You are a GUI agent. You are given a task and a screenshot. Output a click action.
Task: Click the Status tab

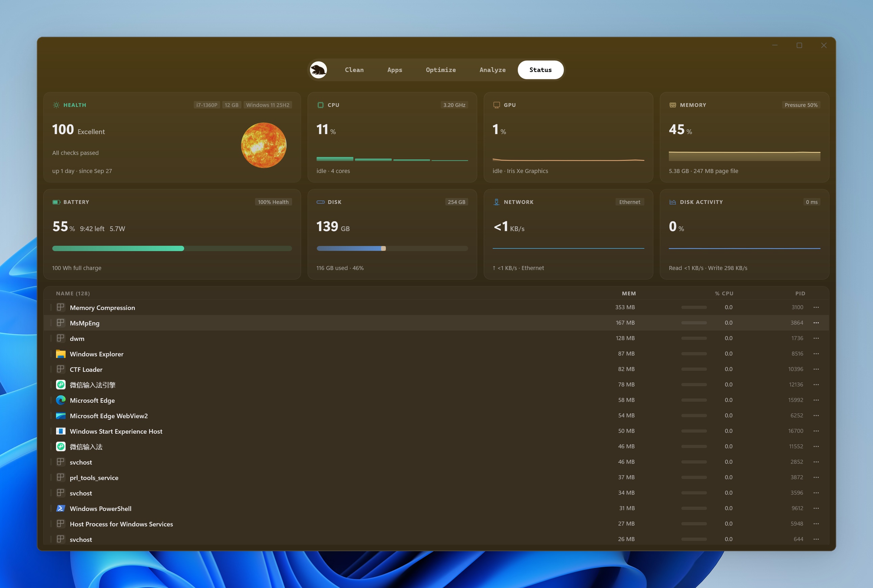pyautogui.click(x=540, y=70)
